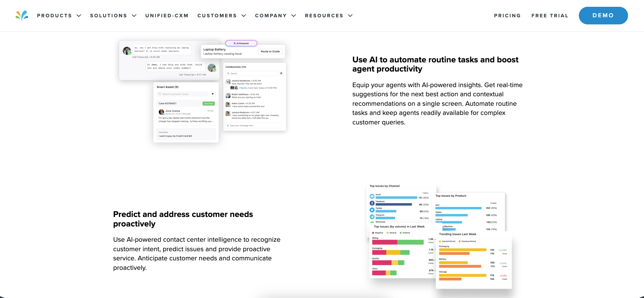Open the PRICING page
The height and width of the screenshot is (298, 644).
tap(507, 16)
